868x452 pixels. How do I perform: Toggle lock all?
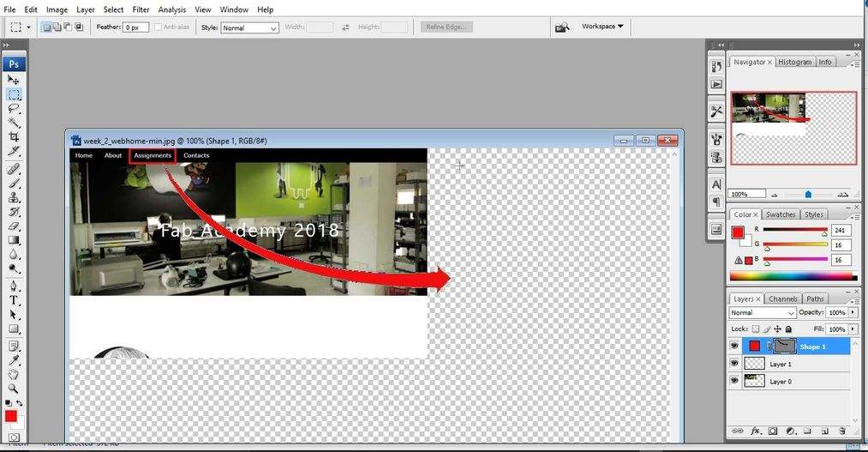[788, 329]
